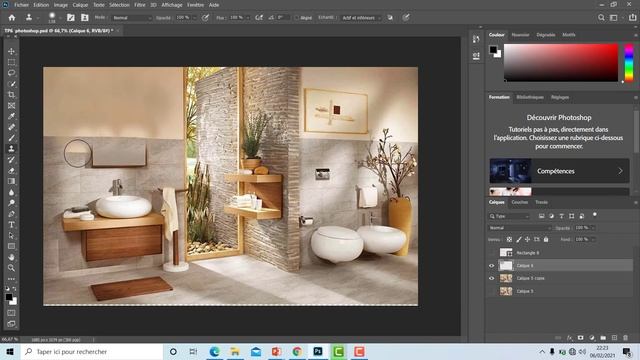Select the Dodge tool
Image resolution: width=640 pixels, height=360 pixels.
11,203
